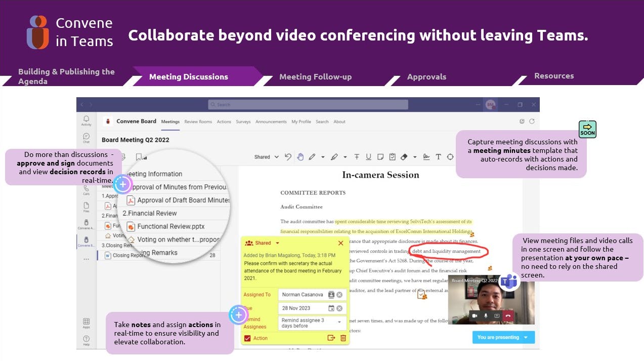Hang up the call with red button
This screenshot has width=644, height=361.
pyautogui.click(x=508, y=315)
